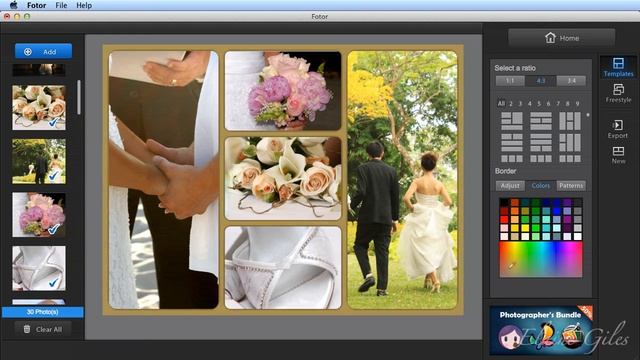The image size is (640, 360).
Task: Select the 4:3 ratio
Action: point(540,81)
